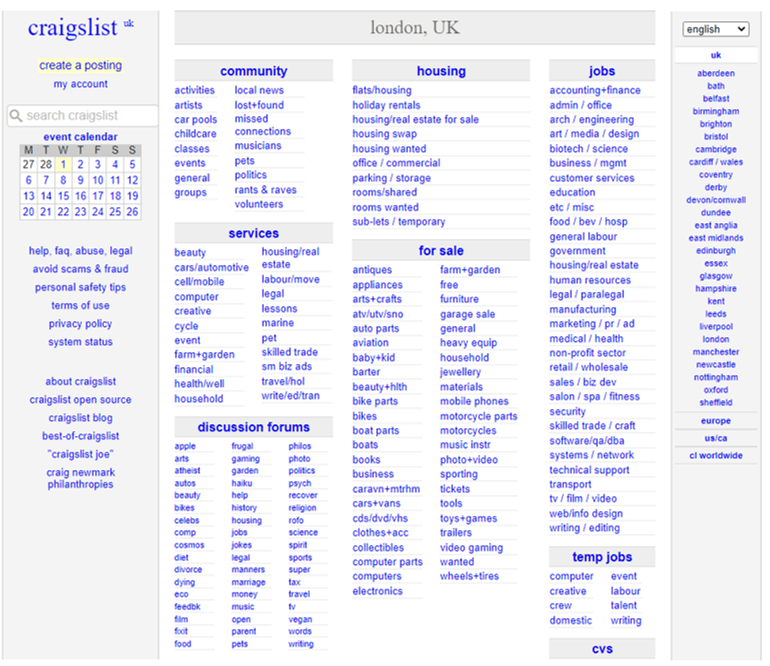View the antiques for sale category

pos(372,270)
